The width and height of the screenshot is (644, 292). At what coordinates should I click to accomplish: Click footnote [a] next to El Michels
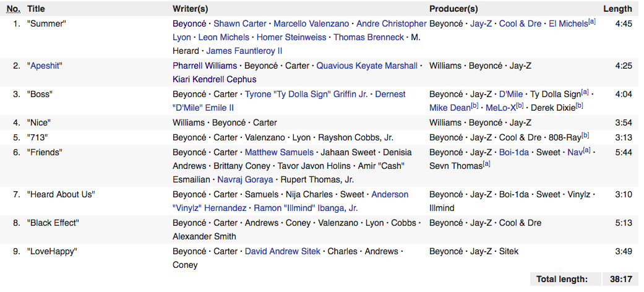click(592, 22)
